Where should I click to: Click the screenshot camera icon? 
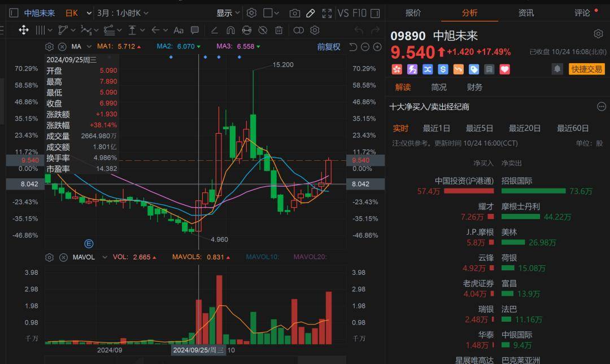pyautogui.click(x=294, y=13)
